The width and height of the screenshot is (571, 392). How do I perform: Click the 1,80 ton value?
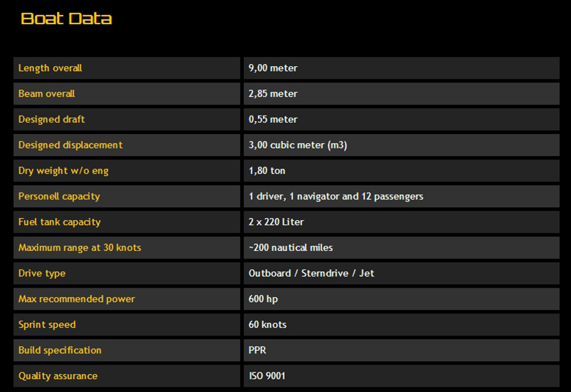click(267, 171)
